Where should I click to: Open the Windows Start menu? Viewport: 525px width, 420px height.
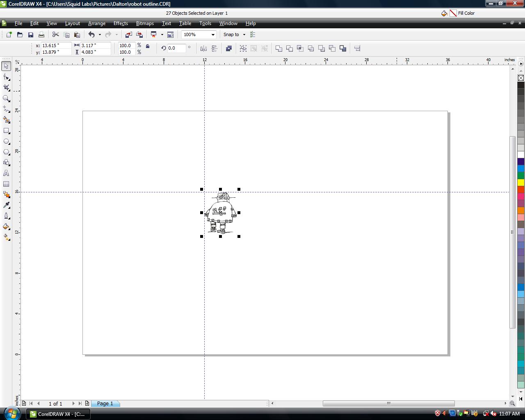[x=12, y=413]
